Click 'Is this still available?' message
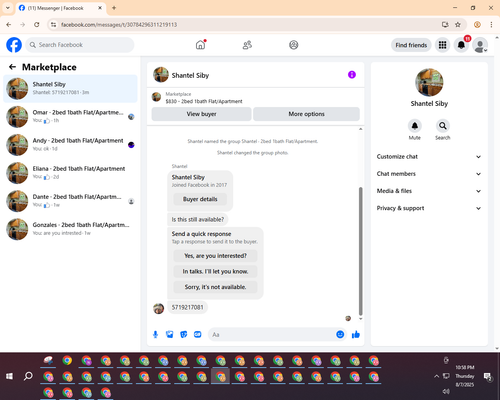 coord(198,219)
